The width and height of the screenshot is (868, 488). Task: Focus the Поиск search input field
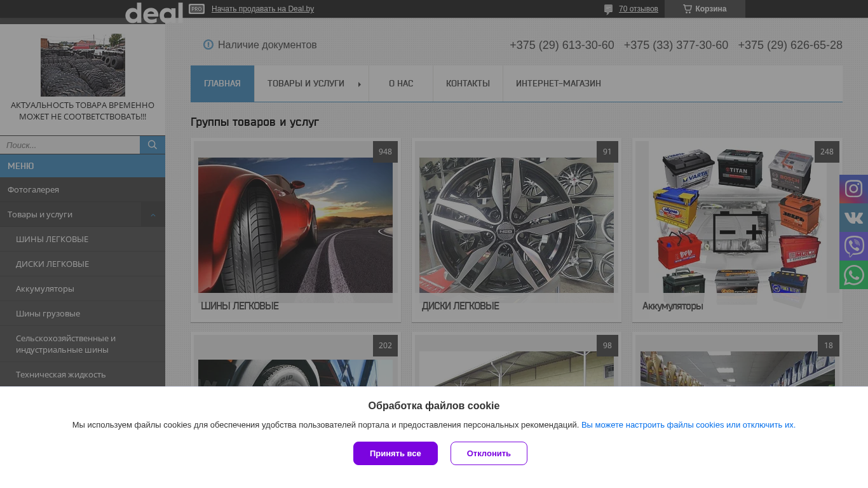(x=70, y=145)
